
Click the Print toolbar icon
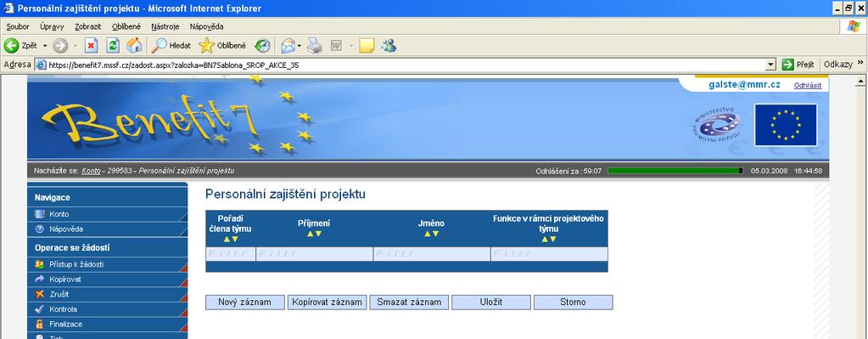315,45
